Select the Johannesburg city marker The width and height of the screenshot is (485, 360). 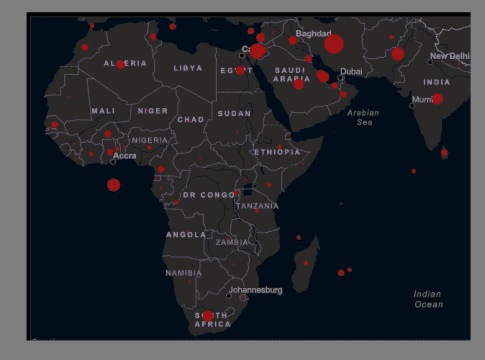pos(229,296)
